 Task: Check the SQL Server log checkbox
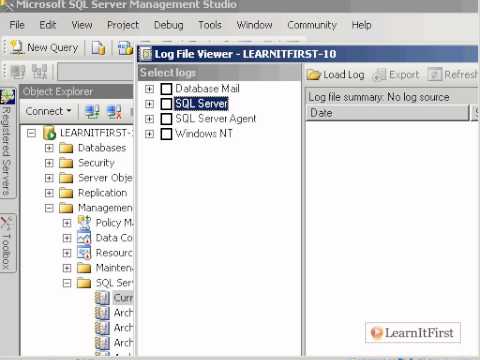pyautogui.click(x=166, y=104)
